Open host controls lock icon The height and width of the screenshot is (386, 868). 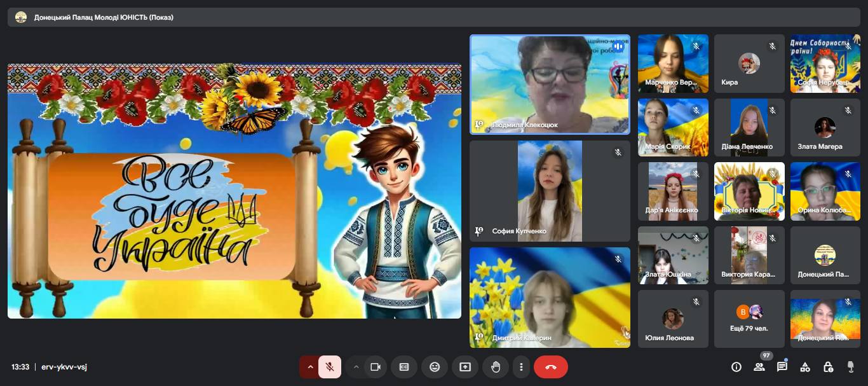(828, 367)
